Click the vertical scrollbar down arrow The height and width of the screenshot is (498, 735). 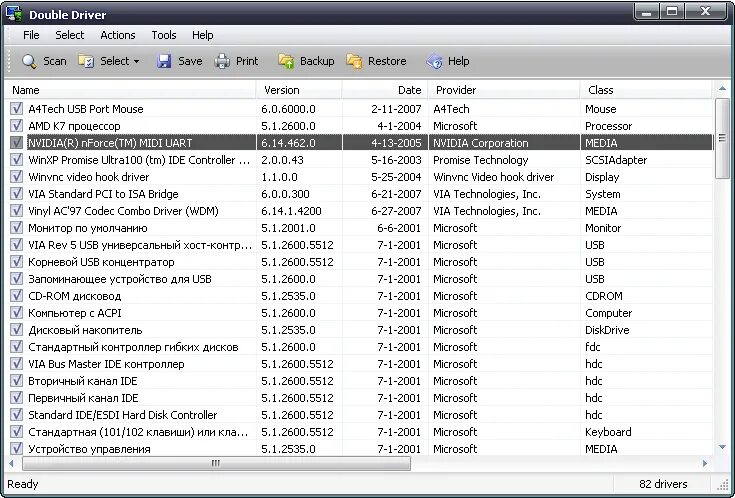tap(722, 447)
